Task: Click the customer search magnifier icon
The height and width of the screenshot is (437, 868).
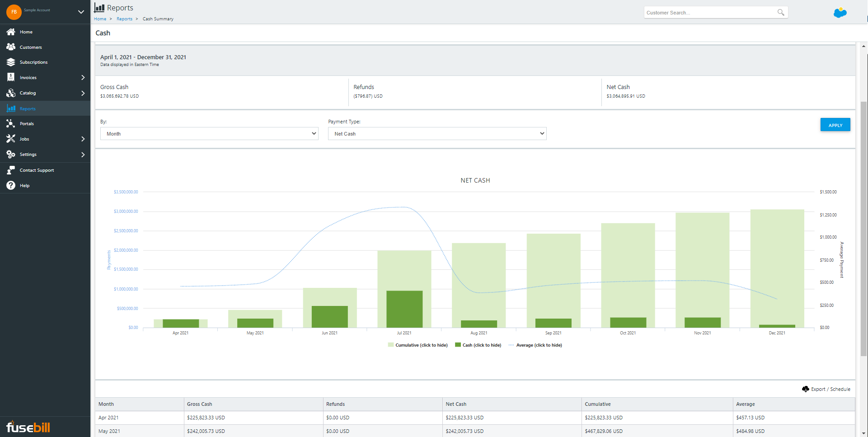Action: [781, 12]
